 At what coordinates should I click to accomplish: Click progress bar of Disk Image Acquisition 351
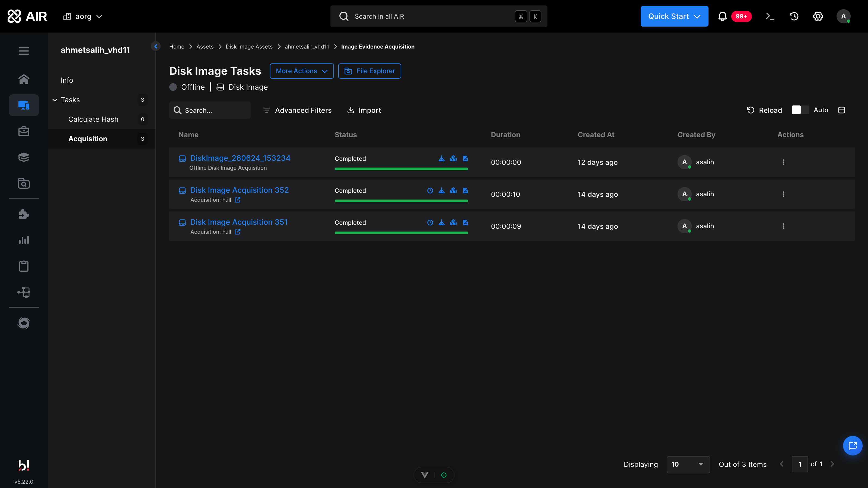[401, 233]
